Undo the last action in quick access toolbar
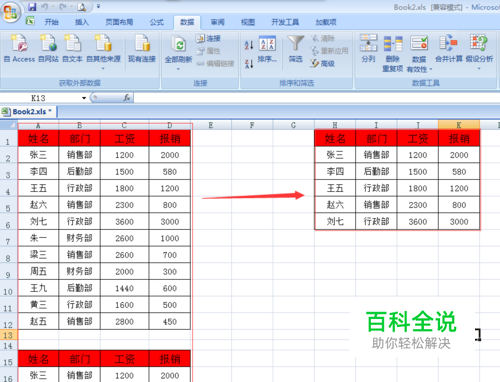Viewport: 500px width, 382px height. (45, 7)
